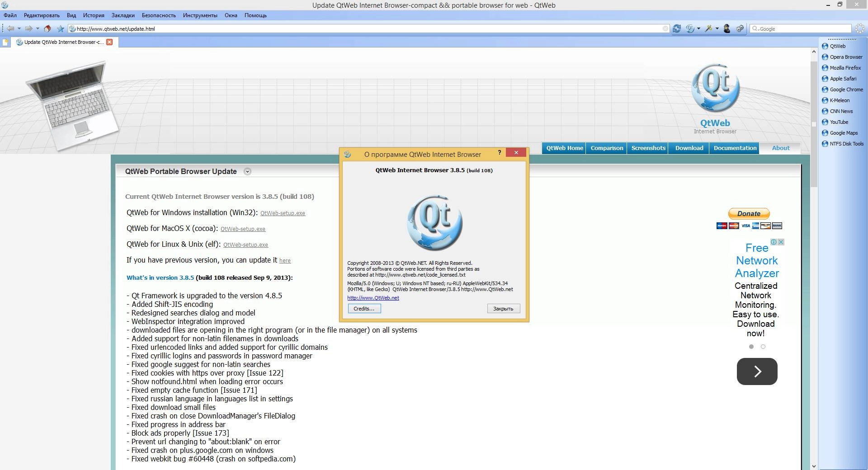
Task: Open the Apple Safari bookmark
Action: (x=839, y=79)
